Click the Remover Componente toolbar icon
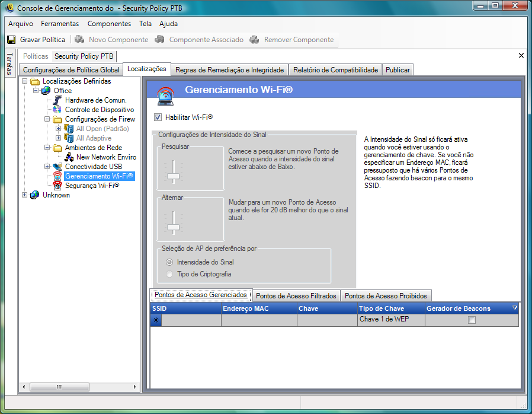532x414 pixels. point(255,39)
